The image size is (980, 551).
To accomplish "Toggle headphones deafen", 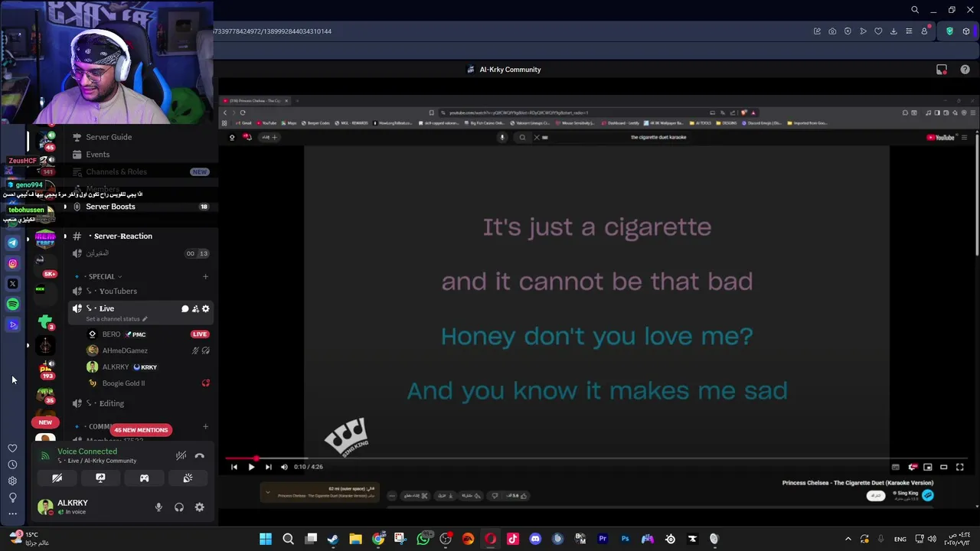I will click(x=179, y=507).
